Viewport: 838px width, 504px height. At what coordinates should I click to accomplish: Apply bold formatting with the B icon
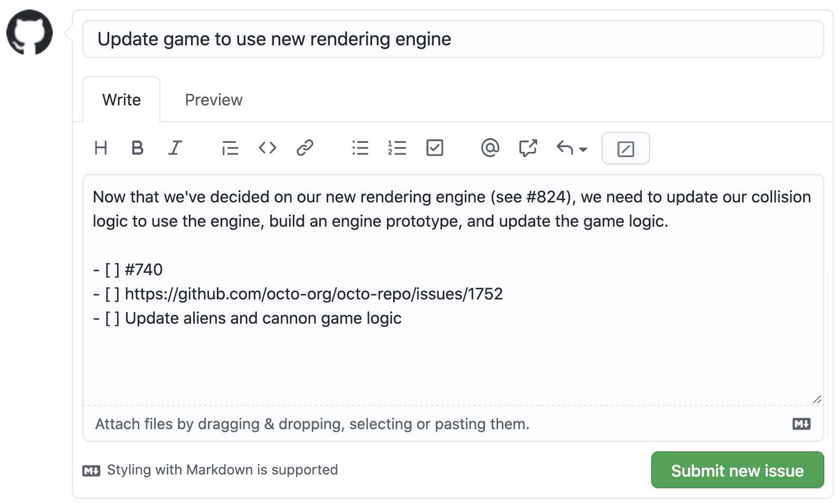pyautogui.click(x=137, y=148)
